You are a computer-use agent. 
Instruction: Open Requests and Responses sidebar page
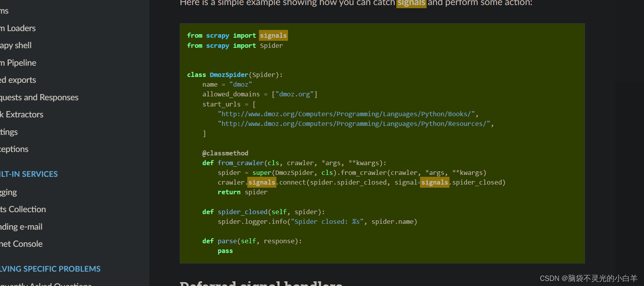tap(39, 98)
